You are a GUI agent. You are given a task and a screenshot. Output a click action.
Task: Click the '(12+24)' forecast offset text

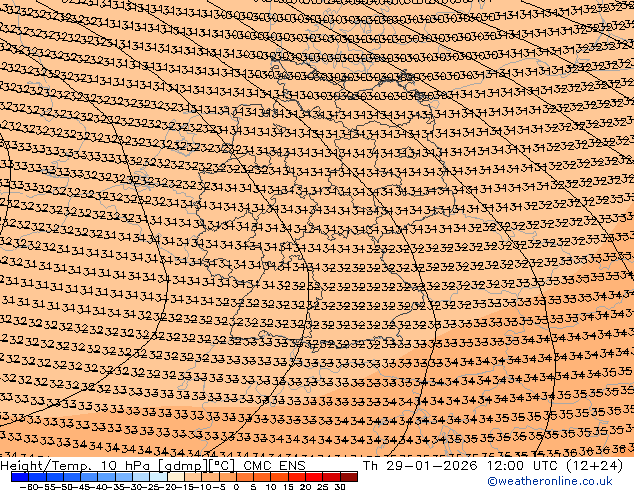594,466
